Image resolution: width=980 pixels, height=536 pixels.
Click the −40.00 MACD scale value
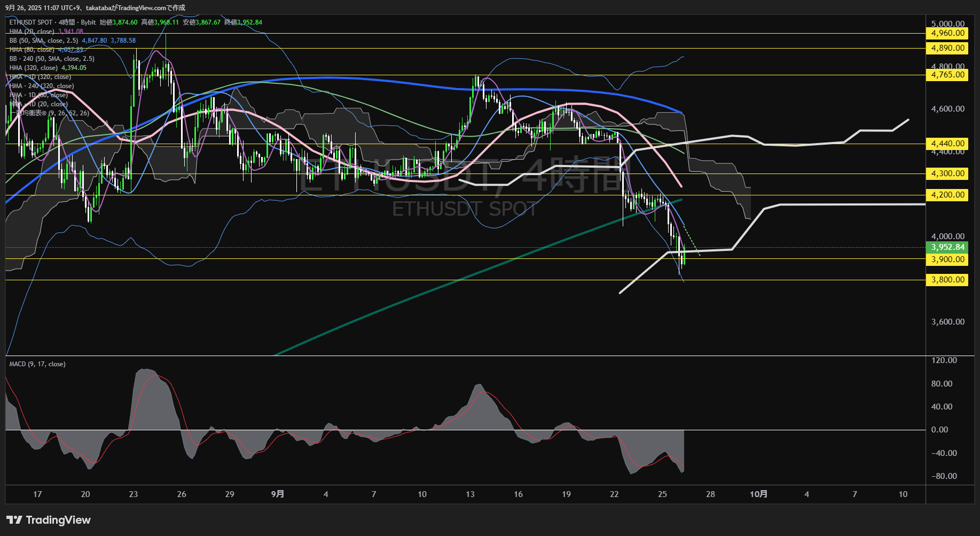tap(944, 453)
